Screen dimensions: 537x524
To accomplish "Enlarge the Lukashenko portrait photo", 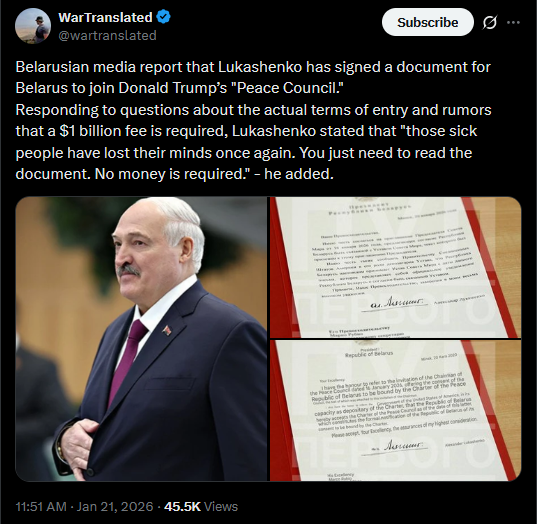I will pyautogui.click(x=141, y=339).
